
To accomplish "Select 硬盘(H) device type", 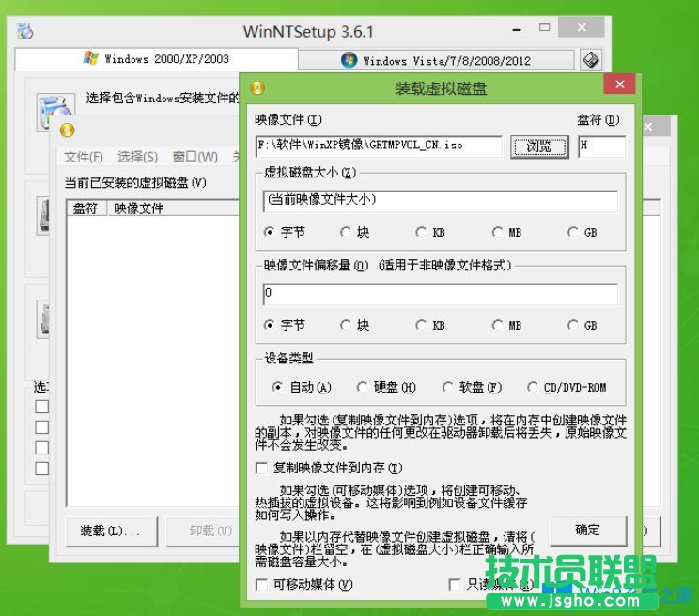I will [386, 387].
